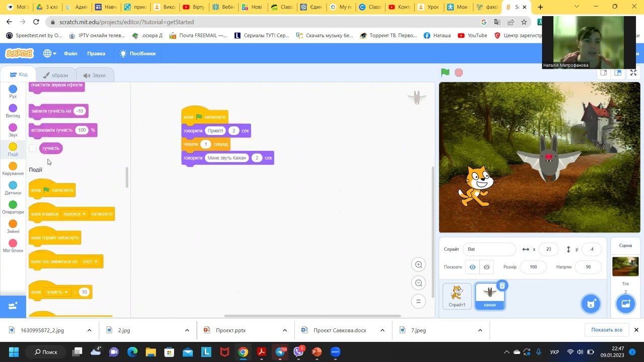Open the language globe menu
This screenshot has width=644, height=362.
click(49, 53)
